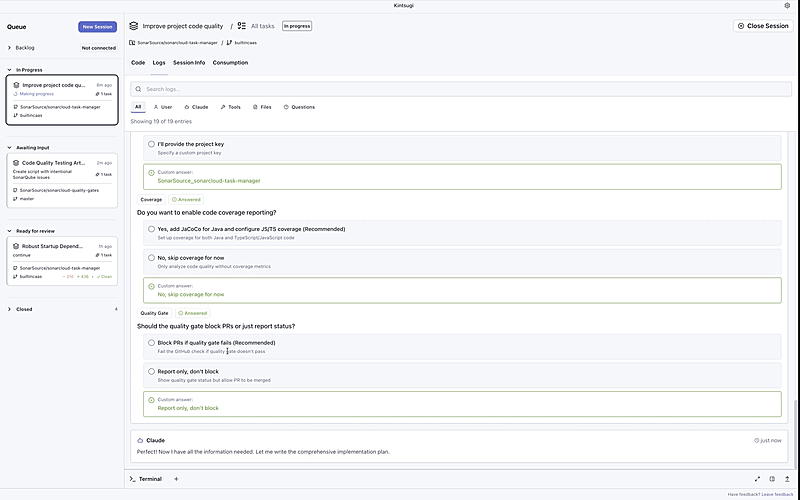The image size is (800, 500).
Task: Click the stack icon on Robust Startup card
Action: click(16, 246)
